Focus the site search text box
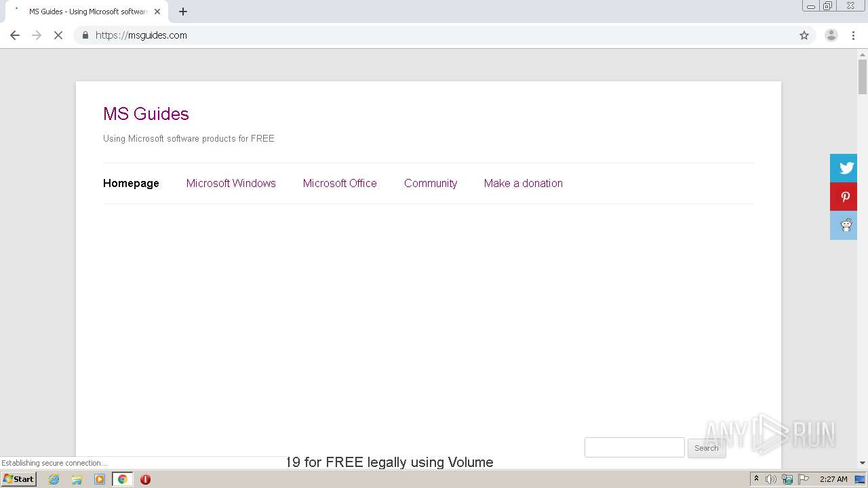The image size is (868, 488). 635,447
